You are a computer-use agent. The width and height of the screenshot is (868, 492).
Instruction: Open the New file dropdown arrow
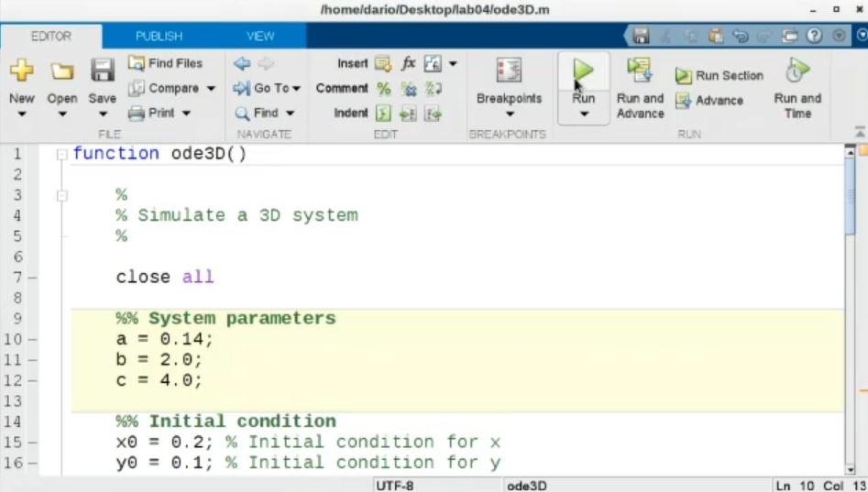pos(21,115)
